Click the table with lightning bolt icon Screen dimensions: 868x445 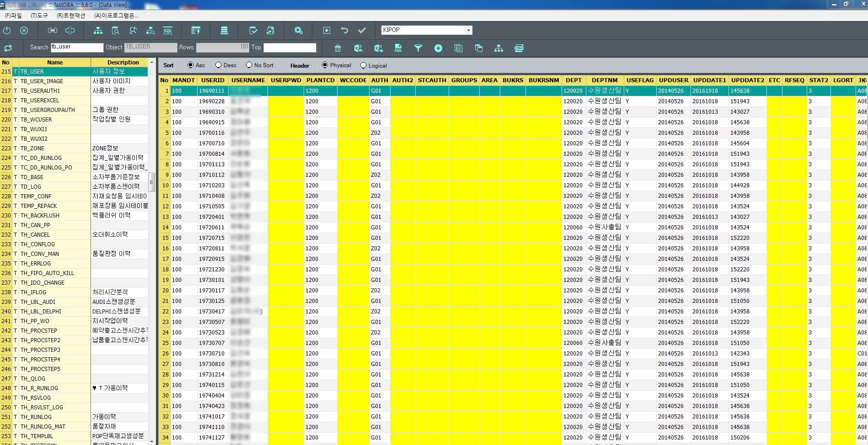tap(196, 30)
